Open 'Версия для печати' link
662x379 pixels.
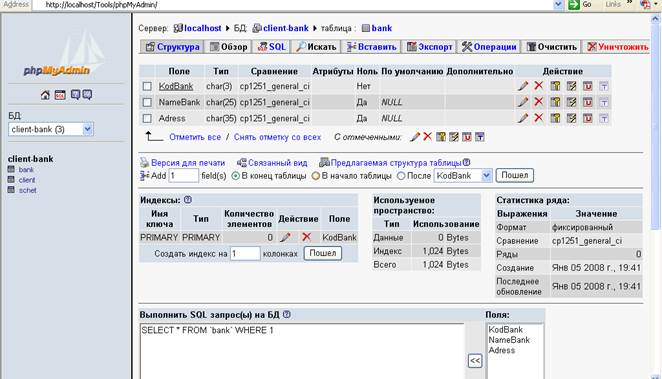188,162
